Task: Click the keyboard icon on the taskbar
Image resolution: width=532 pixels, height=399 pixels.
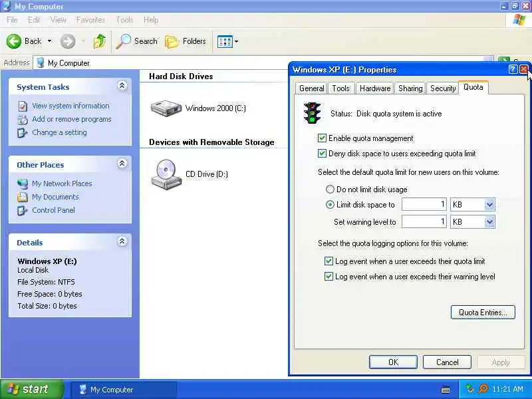Action: [446, 390]
